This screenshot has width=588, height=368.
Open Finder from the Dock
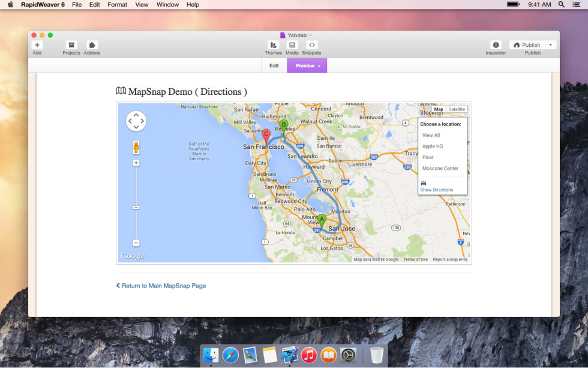coord(211,355)
